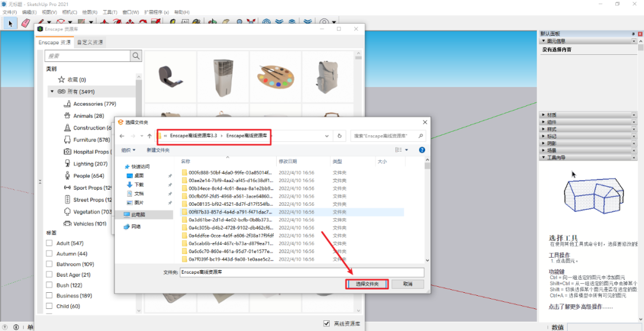Select the paint palette asset thumbnail
Viewport: 644px width, 331px height.
275,76
